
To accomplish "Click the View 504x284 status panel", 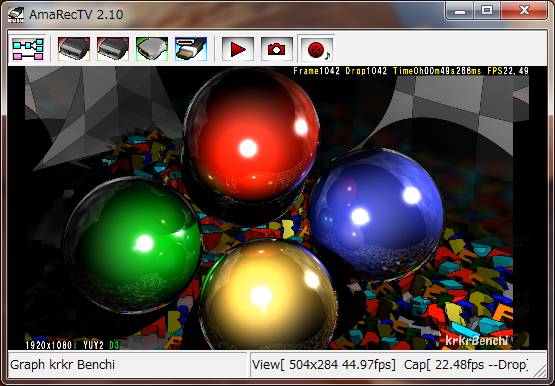I will [324, 365].
